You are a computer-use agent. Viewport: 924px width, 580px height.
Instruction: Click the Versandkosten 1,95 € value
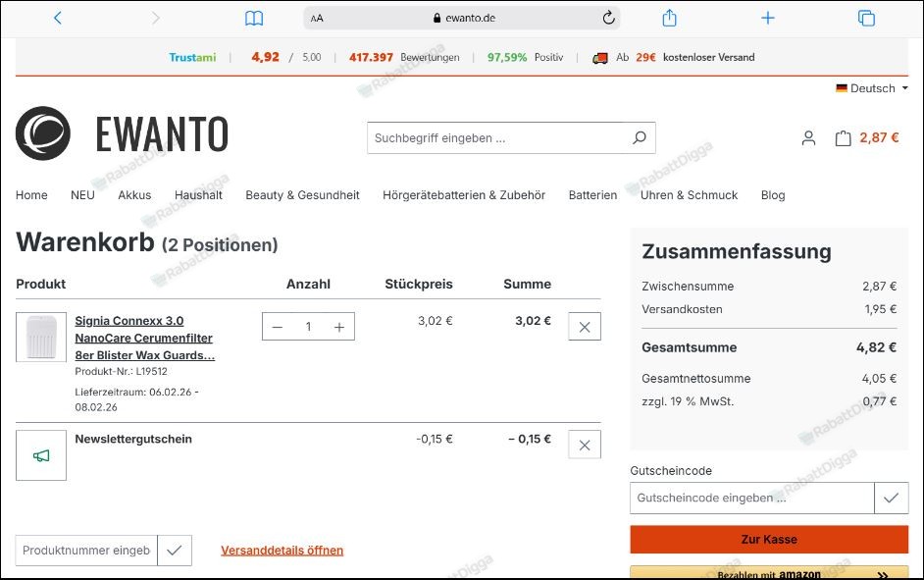tap(881, 309)
